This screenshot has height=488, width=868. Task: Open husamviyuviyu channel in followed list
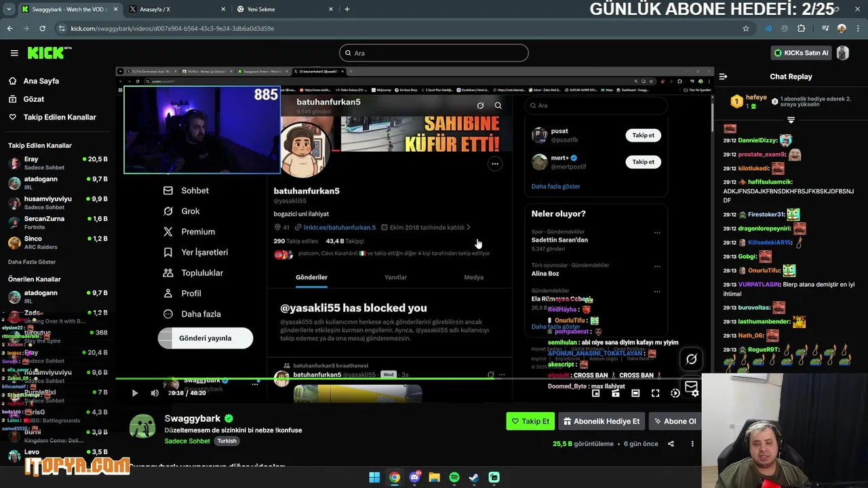(58, 203)
